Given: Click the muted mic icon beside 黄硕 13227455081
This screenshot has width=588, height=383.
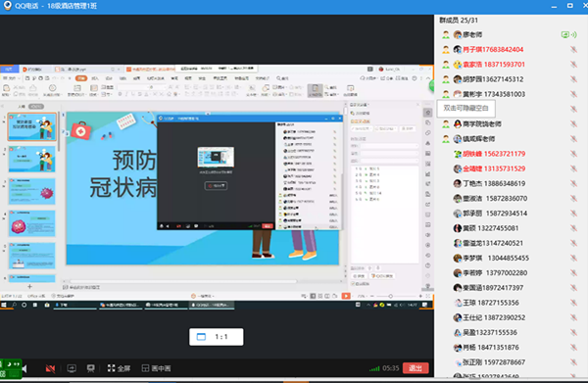Looking at the screenshot, I should click(573, 228).
